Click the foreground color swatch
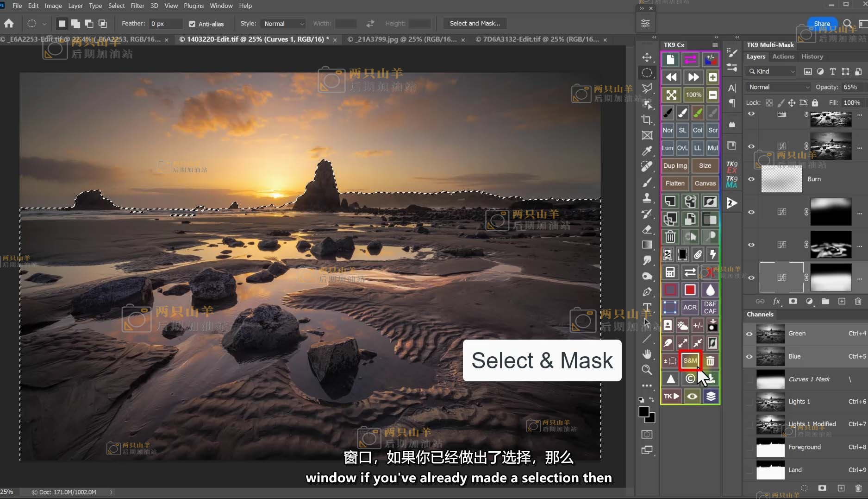The height and width of the screenshot is (499, 868). click(643, 412)
